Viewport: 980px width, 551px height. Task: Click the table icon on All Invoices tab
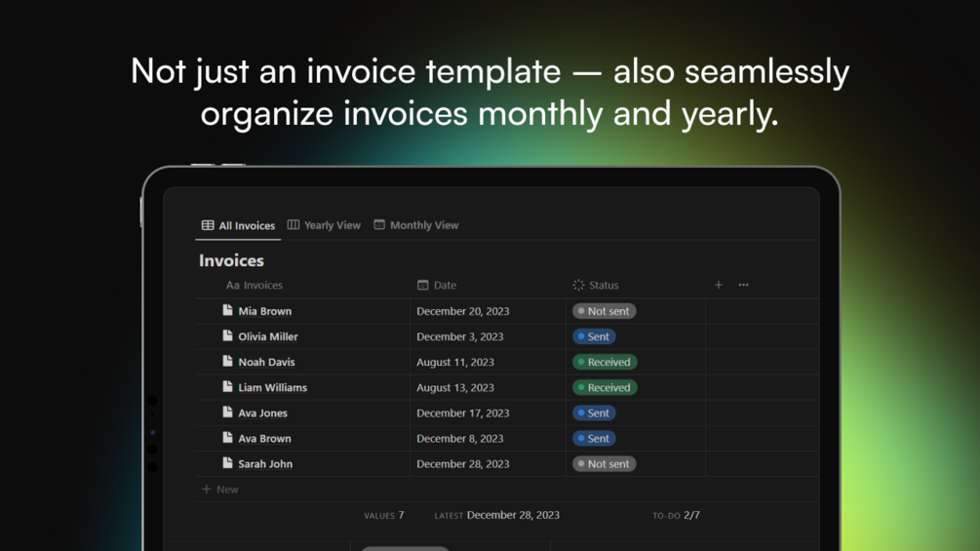pyautogui.click(x=208, y=225)
